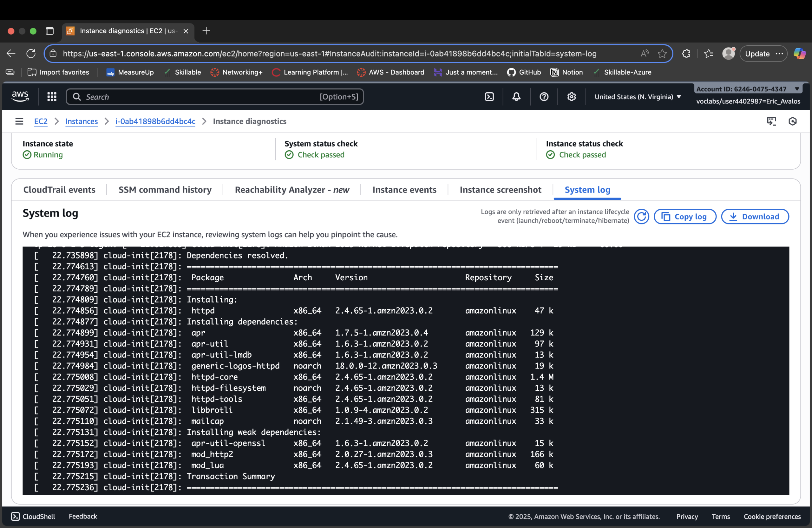
Task: Click the Copy log button
Action: click(x=685, y=216)
